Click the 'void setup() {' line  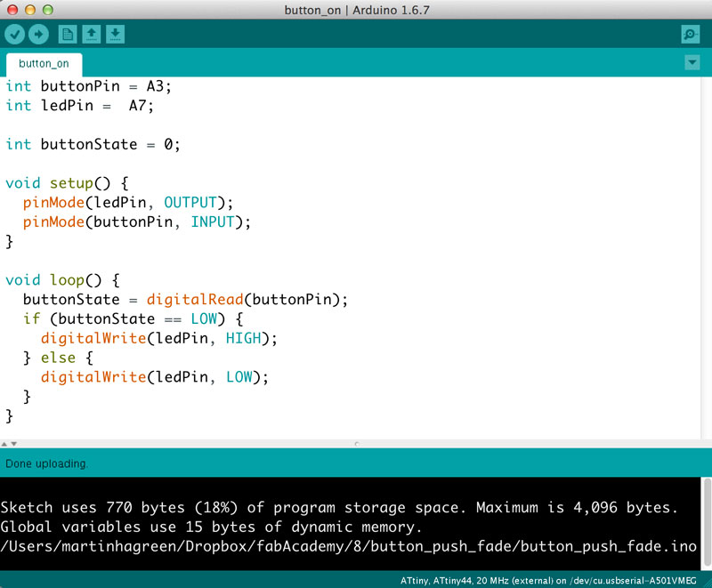click(68, 183)
